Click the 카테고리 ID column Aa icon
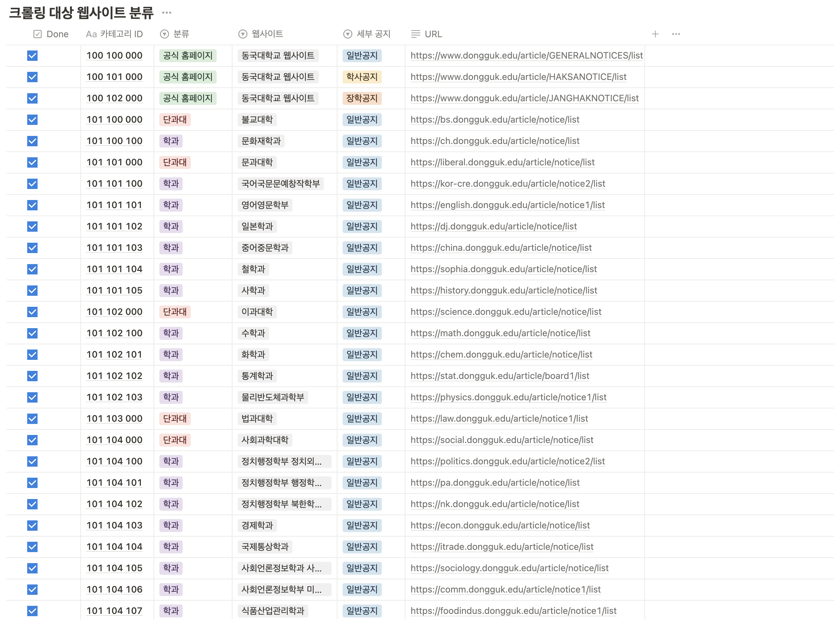Image resolution: width=840 pixels, height=622 pixels. tap(91, 34)
